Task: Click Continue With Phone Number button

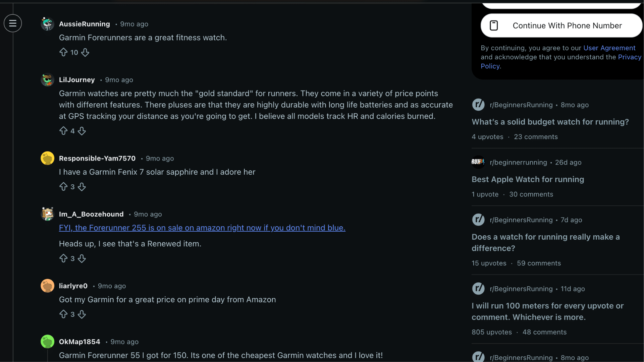Action: pyautogui.click(x=561, y=25)
